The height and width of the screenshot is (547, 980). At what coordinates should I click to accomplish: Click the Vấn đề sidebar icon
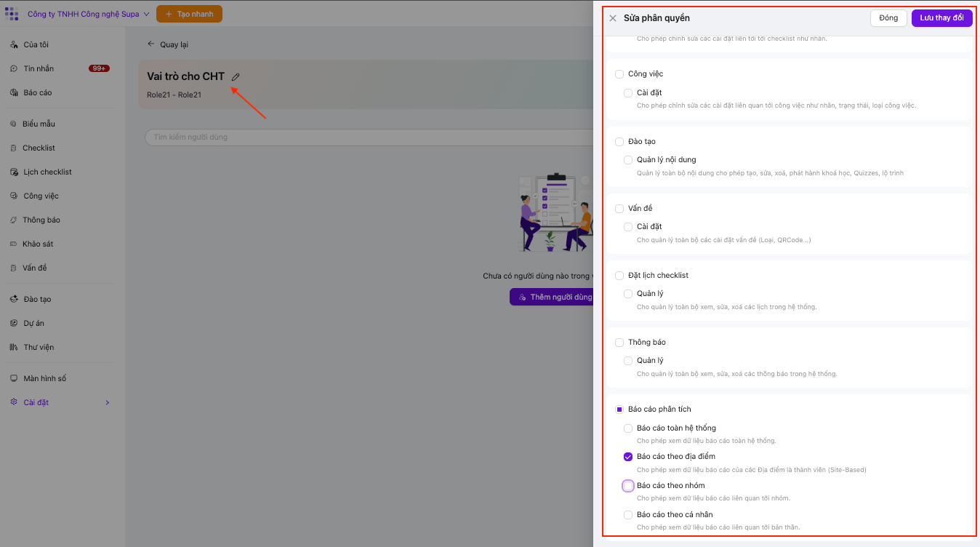click(14, 268)
